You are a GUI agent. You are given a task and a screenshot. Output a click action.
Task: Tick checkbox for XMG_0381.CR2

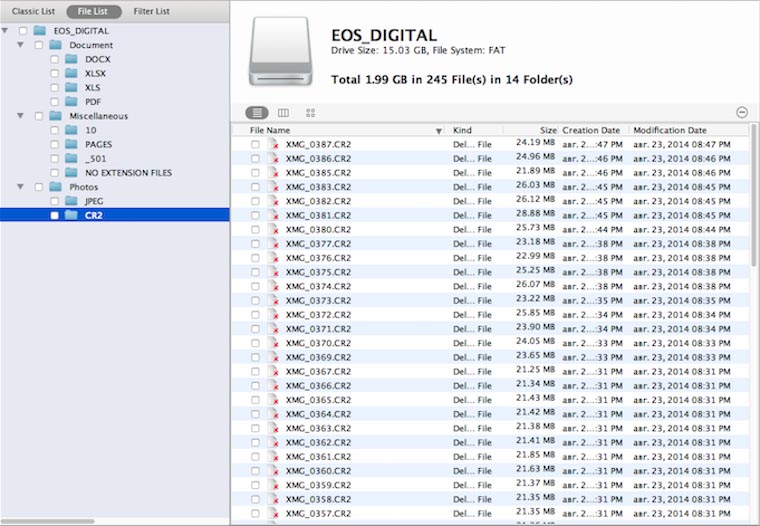coord(255,215)
